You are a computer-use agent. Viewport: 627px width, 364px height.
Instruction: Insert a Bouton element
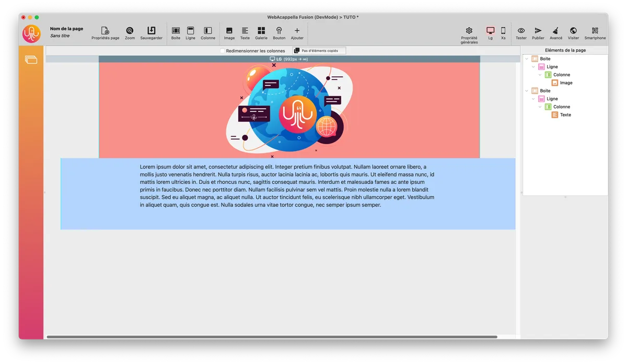coord(279,31)
